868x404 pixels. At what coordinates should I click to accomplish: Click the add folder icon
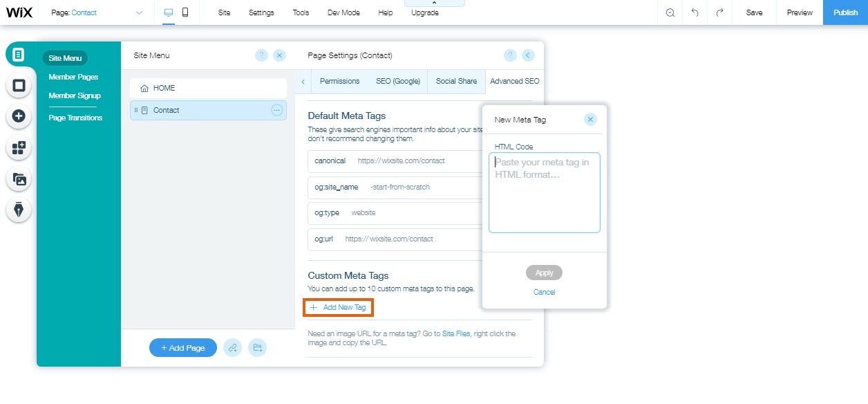257,348
